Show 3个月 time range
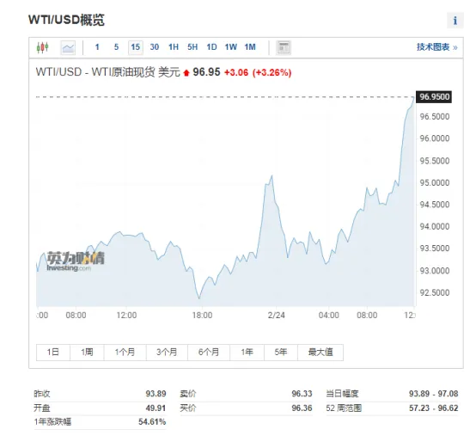476x448 pixels. coord(167,352)
